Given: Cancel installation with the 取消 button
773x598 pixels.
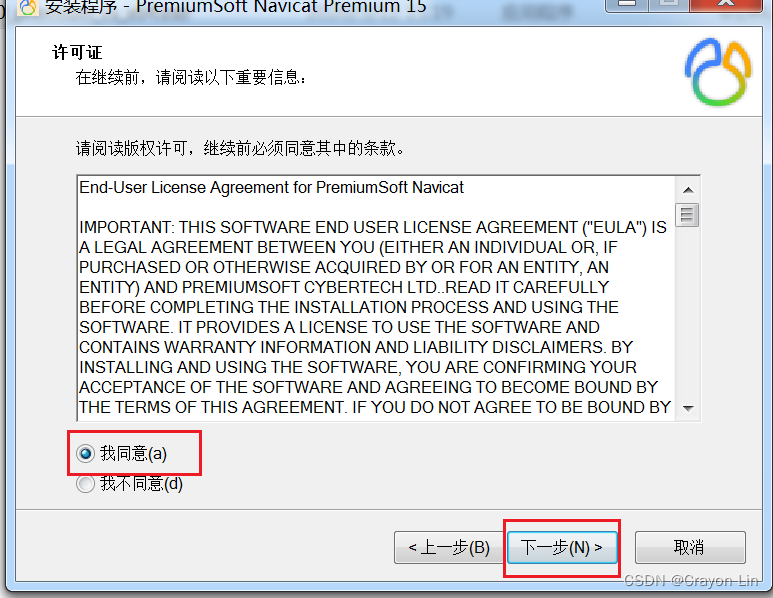Looking at the screenshot, I should 690,547.
